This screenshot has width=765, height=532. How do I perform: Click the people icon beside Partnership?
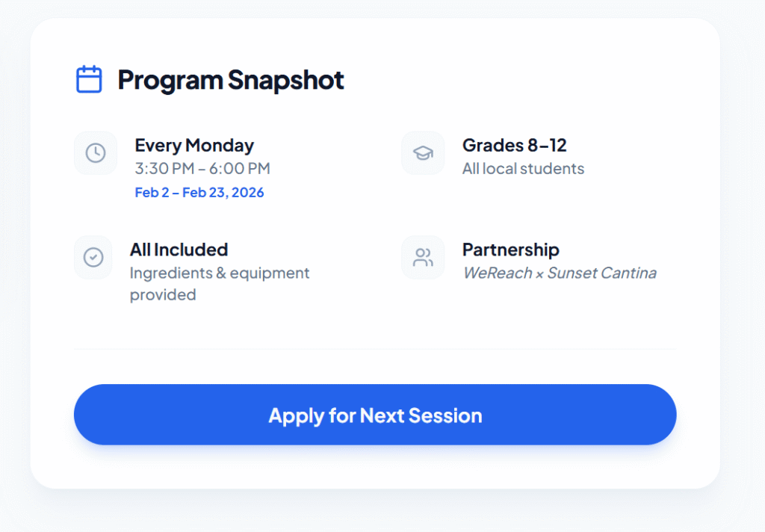(x=423, y=258)
